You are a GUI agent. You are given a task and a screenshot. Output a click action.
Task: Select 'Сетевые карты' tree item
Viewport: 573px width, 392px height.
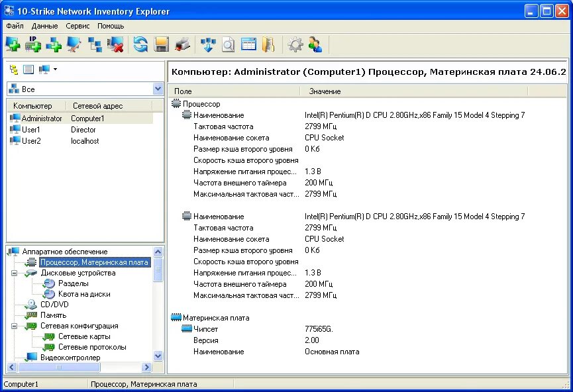[84, 336]
